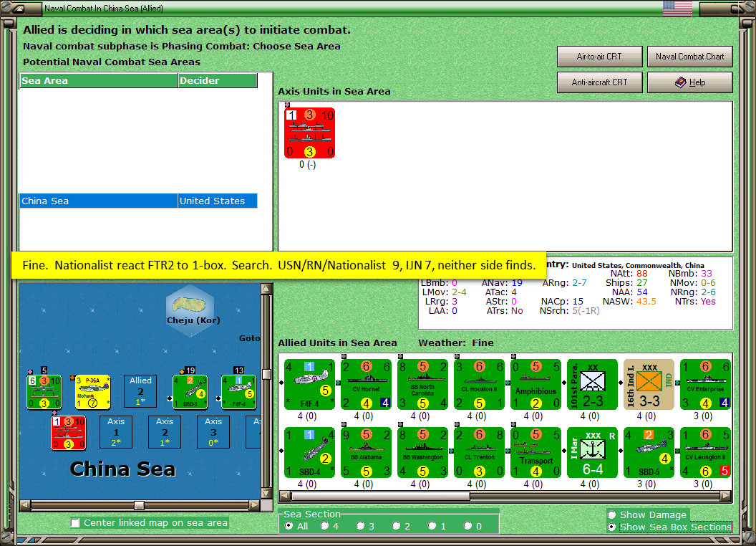756x546 pixels.
Task: Select the Amphibious unit counter
Action: point(535,384)
